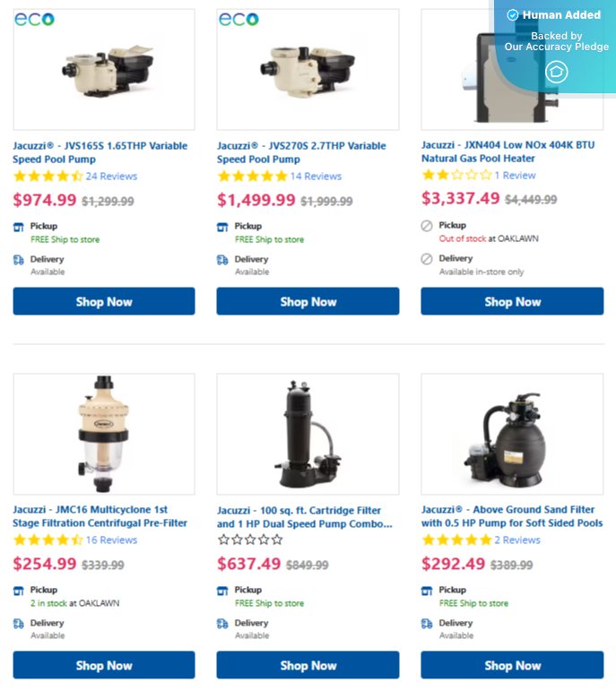Click empty star rating of Cartridge Filter combo
This screenshot has width=616, height=691.
coord(250,540)
